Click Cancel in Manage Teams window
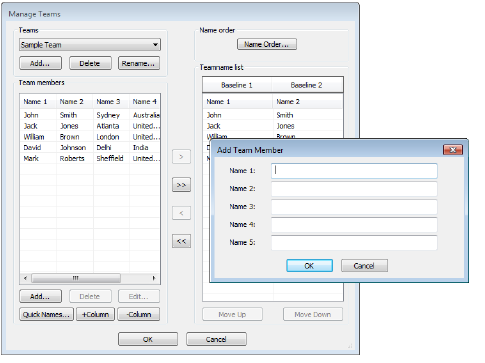This screenshot has width=485, height=363. [216, 339]
